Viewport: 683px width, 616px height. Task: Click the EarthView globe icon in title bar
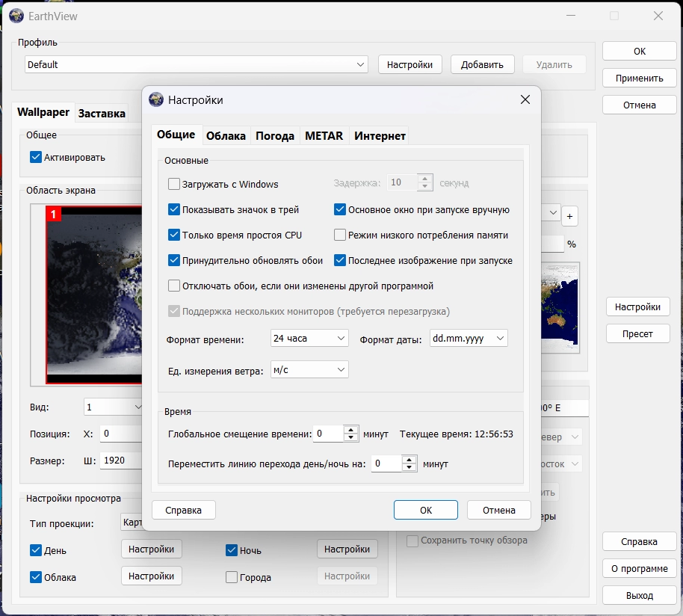point(16,16)
